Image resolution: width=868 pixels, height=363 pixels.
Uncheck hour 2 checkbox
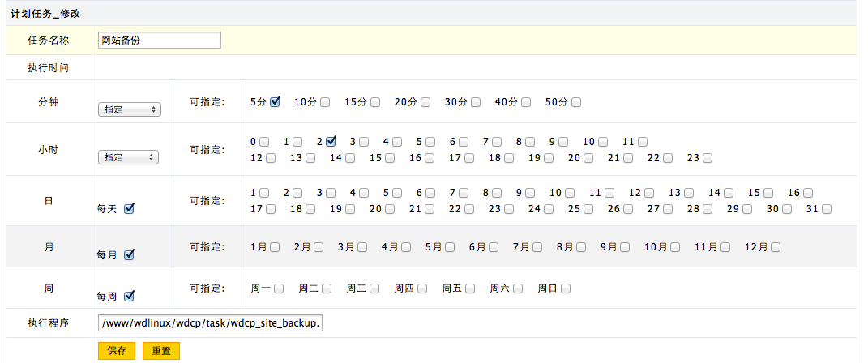[x=331, y=141]
